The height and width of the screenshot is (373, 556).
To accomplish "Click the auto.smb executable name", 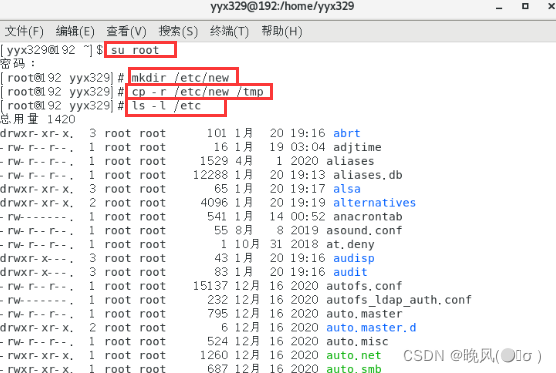I will point(354,369).
